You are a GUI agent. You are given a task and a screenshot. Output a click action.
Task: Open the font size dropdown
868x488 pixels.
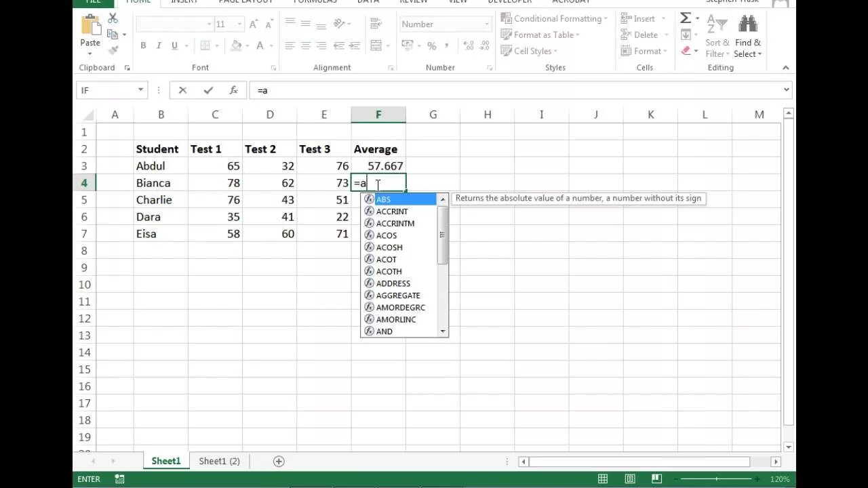pyautogui.click(x=239, y=24)
